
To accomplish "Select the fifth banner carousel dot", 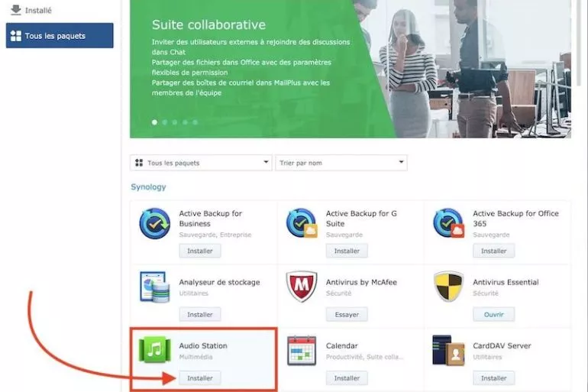I will point(195,122).
